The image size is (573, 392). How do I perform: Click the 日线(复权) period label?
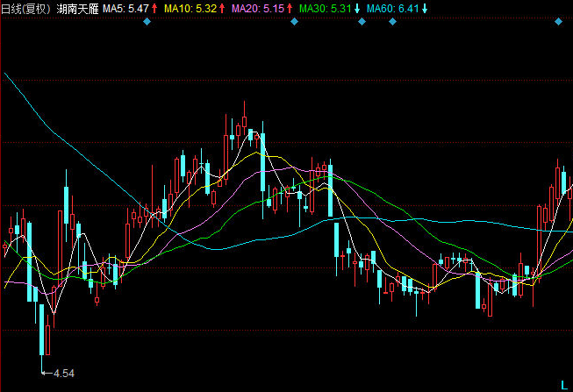tap(26, 9)
